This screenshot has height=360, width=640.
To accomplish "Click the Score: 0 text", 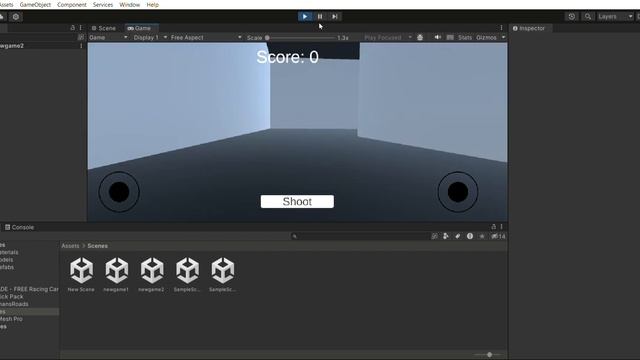I will [287, 57].
